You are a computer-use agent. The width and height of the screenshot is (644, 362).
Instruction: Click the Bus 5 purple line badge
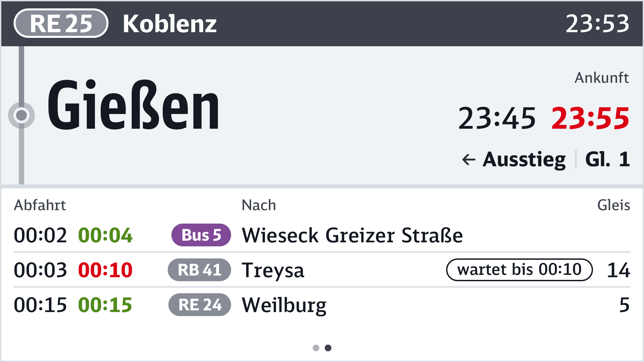click(201, 235)
